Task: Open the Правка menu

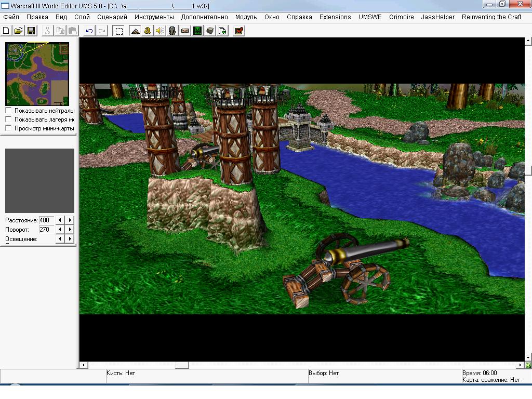Action: click(37, 17)
